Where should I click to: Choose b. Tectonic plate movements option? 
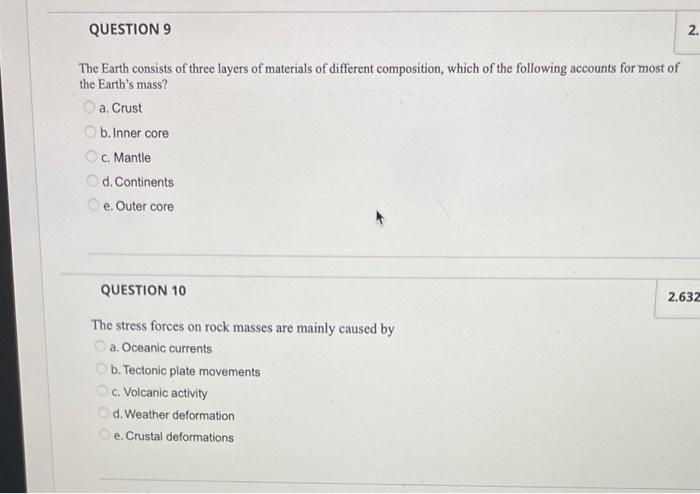[102, 369]
